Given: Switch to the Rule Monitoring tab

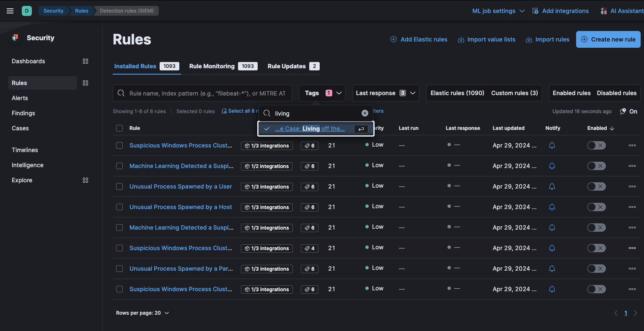Looking at the screenshot, I should [x=212, y=66].
